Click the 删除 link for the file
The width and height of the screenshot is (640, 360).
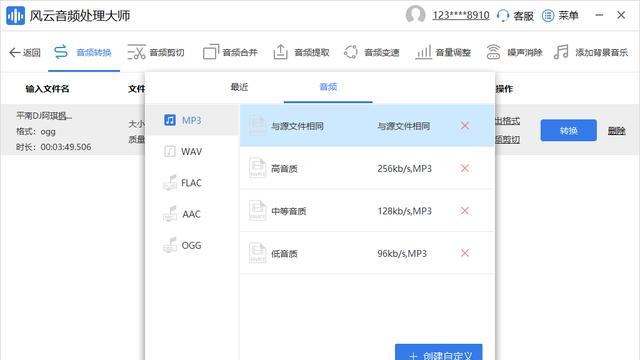[x=616, y=131]
